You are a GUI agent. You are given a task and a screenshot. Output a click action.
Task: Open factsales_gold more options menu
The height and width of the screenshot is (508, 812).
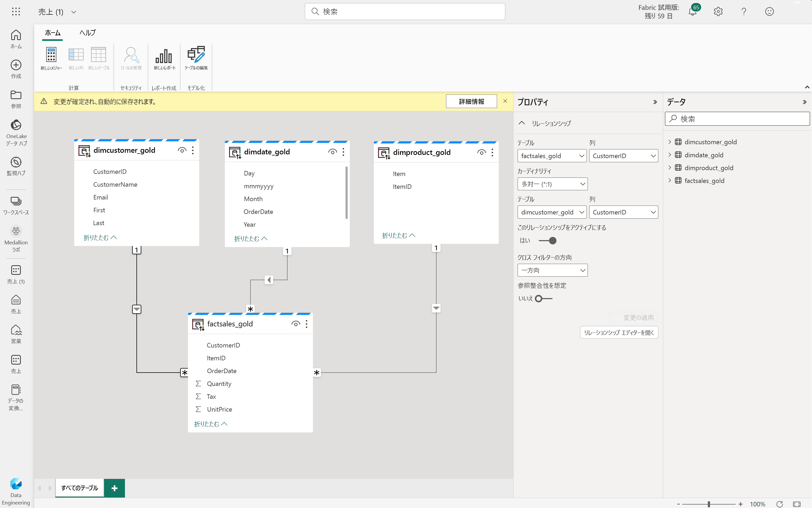pyautogui.click(x=307, y=324)
